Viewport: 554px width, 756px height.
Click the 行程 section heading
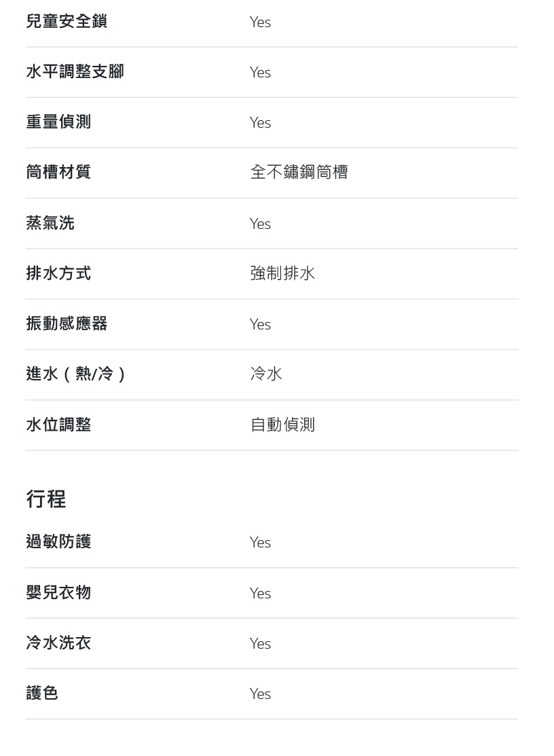(45, 499)
